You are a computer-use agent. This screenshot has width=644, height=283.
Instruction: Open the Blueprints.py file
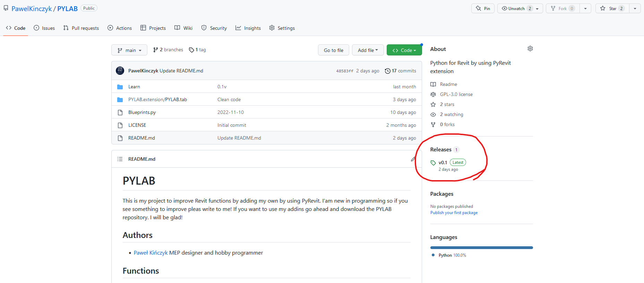142,112
